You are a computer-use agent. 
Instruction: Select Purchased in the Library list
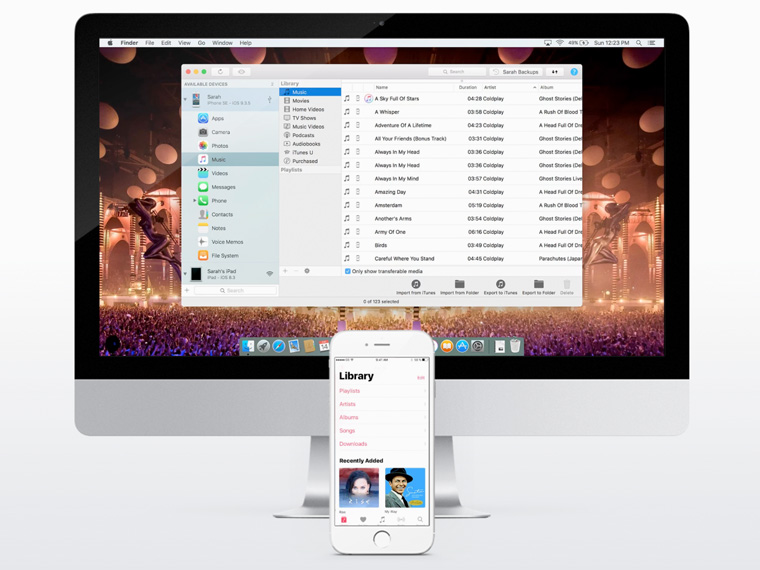pyautogui.click(x=310, y=161)
